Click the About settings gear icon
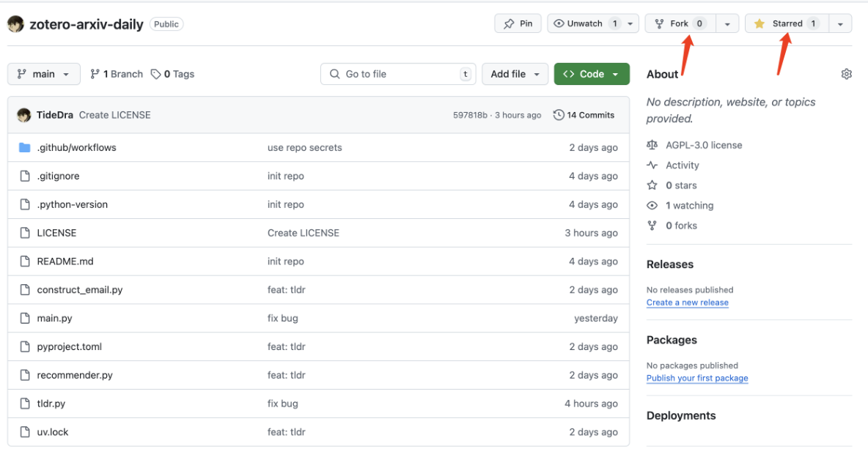The width and height of the screenshot is (868, 457). click(847, 74)
